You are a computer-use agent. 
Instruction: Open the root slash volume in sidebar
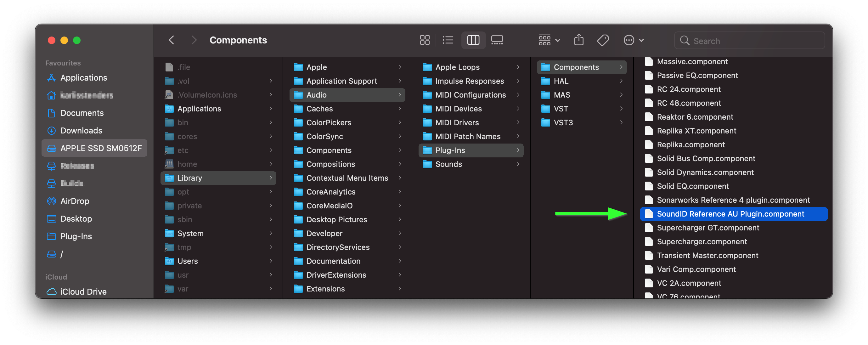point(94,254)
